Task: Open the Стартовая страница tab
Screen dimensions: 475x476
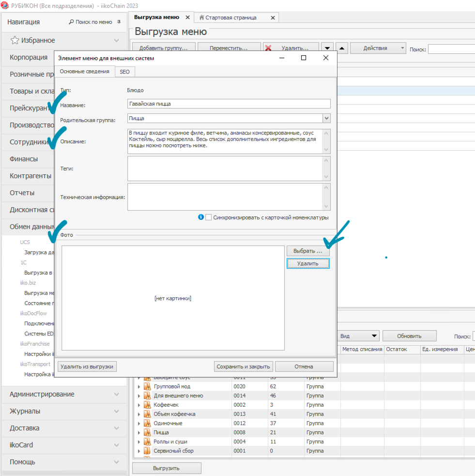Action: click(x=230, y=17)
